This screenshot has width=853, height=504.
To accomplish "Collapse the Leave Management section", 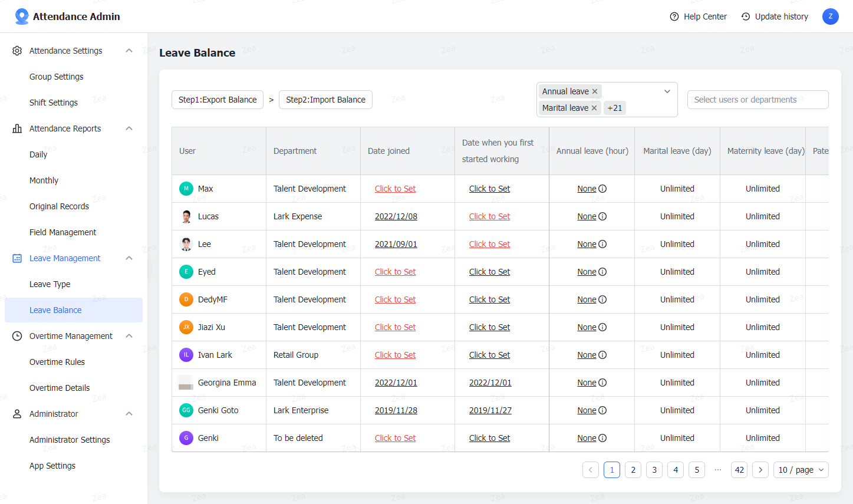I will point(129,258).
